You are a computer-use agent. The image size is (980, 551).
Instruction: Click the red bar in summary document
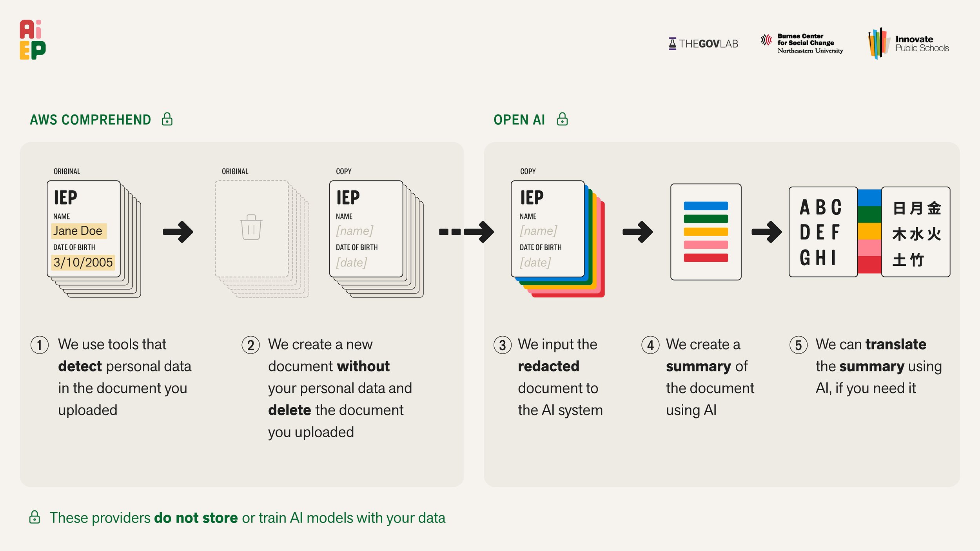coord(706,258)
